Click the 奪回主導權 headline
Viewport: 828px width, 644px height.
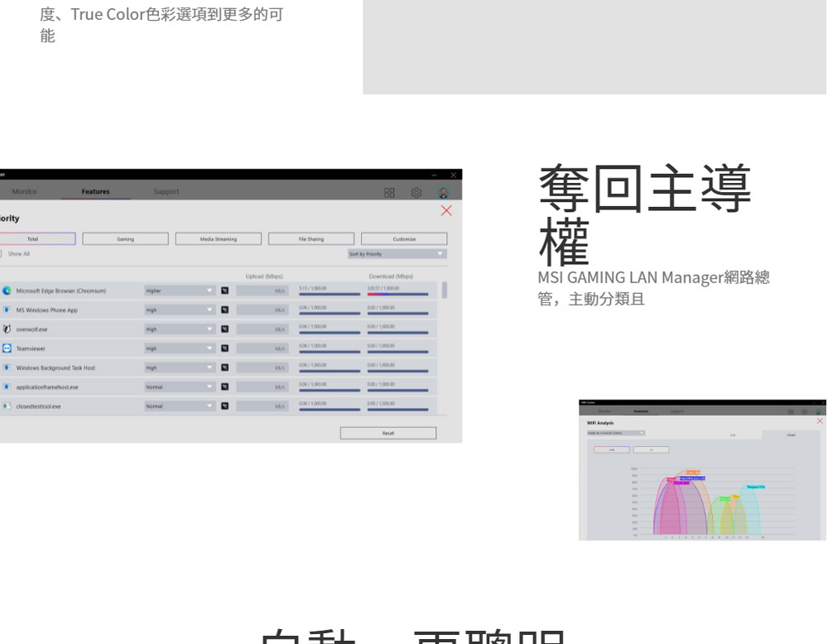(x=644, y=214)
